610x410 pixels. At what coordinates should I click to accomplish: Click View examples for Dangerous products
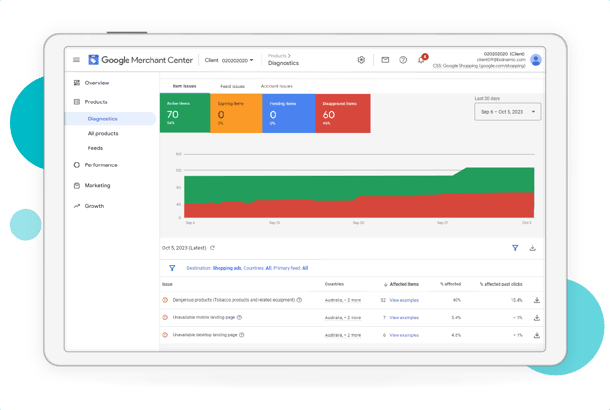[404, 300]
